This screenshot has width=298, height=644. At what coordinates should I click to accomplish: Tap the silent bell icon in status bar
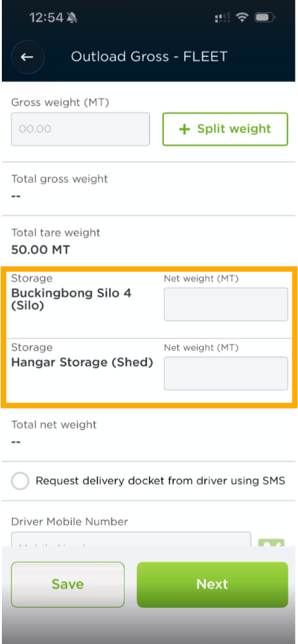click(x=72, y=17)
